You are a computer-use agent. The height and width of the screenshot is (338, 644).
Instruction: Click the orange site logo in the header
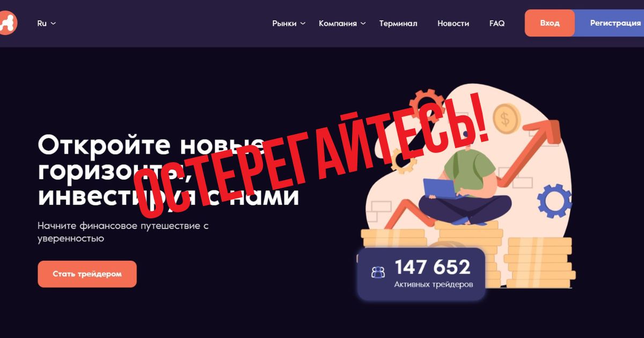8,23
